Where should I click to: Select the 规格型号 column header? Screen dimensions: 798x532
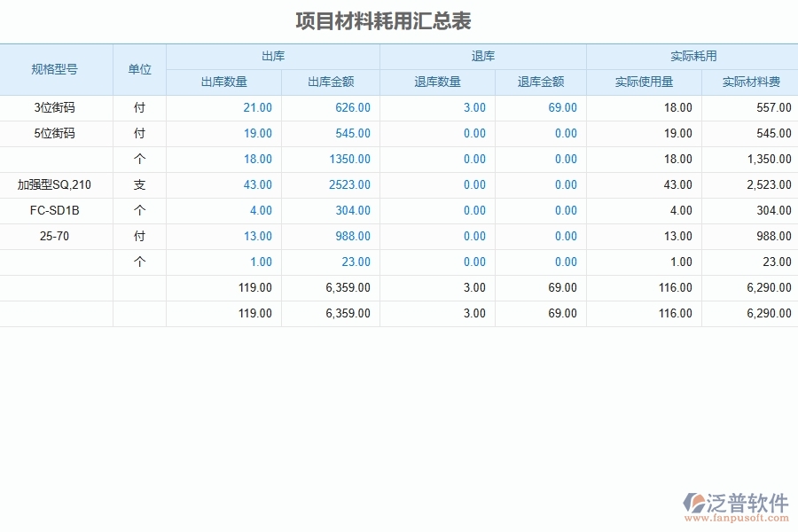coord(56,68)
